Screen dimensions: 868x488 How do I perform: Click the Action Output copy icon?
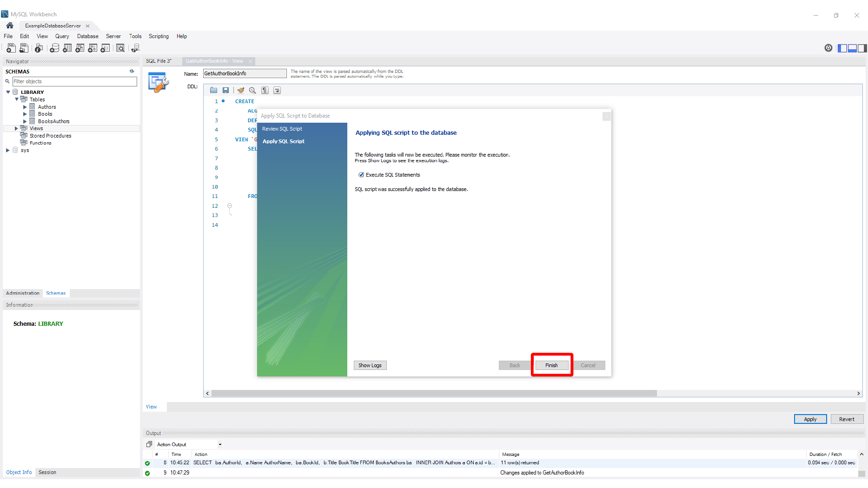pos(149,444)
